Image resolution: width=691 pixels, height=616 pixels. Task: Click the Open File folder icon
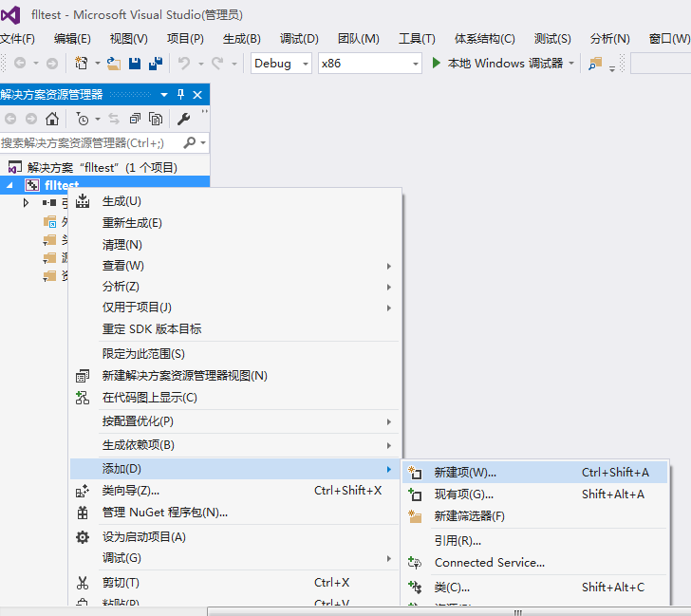click(x=114, y=64)
